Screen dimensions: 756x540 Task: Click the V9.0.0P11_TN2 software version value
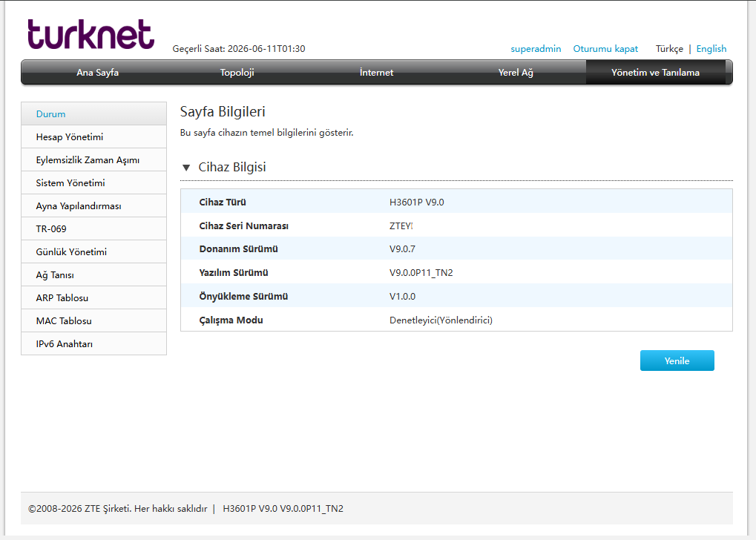click(x=421, y=272)
